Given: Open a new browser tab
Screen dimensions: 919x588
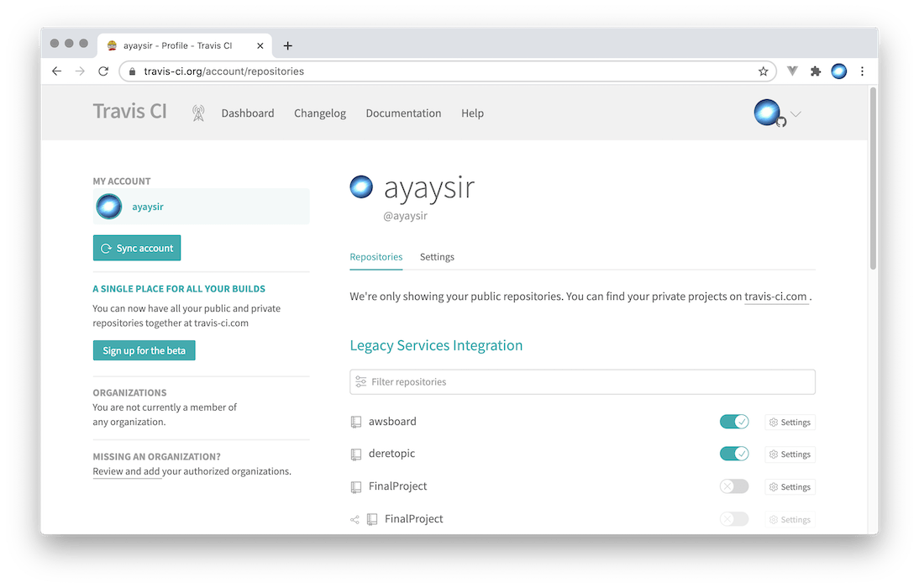Looking at the screenshot, I should pos(288,45).
